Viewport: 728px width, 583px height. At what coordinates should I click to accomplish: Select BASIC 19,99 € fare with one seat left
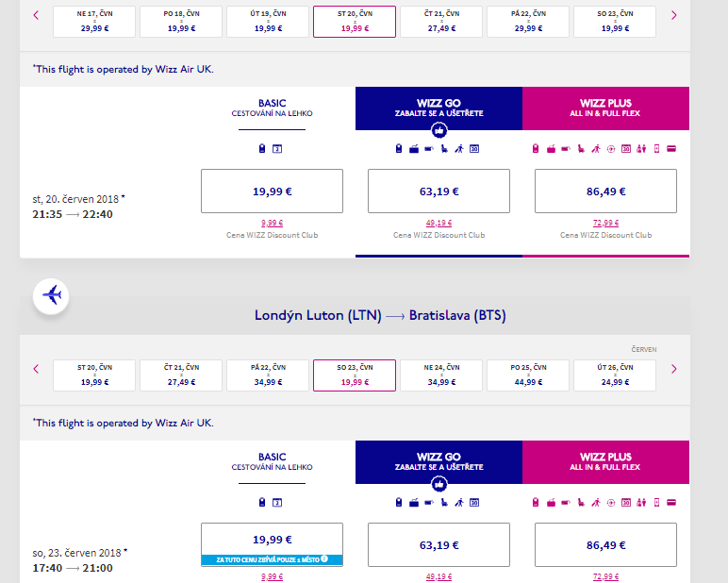click(272, 541)
